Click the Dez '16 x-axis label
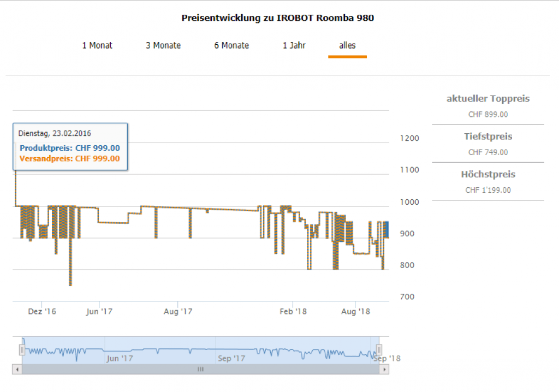 [42, 311]
